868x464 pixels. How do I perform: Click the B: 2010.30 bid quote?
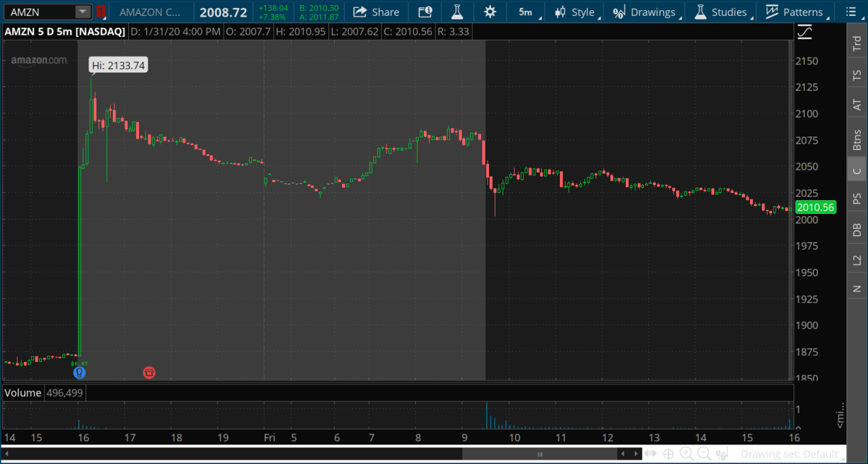320,7
